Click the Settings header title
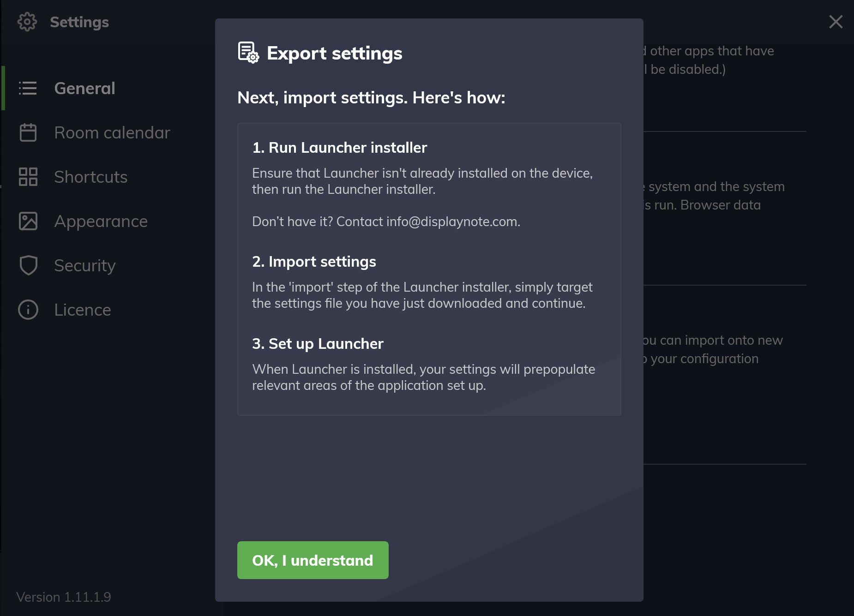The height and width of the screenshot is (616, 854). point(79,22)
